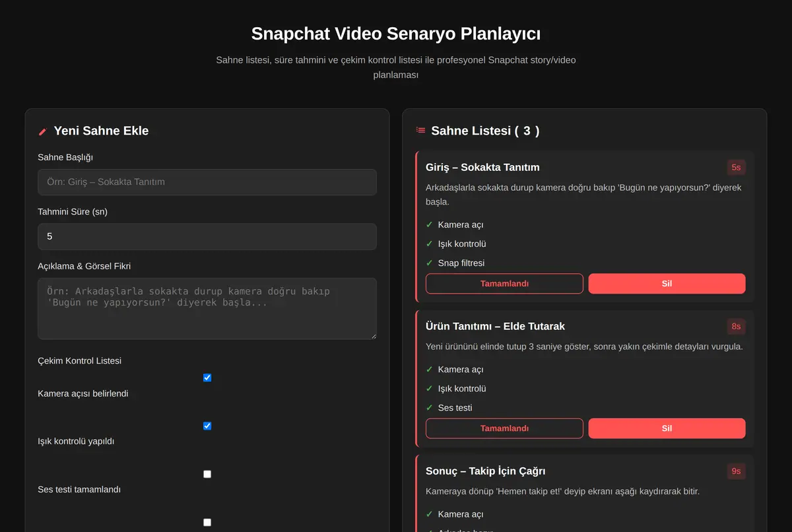This screenshot has height=532, width=792.
Task: Click the Yeni Sahne Ekle heading
Action: (101, 131)
